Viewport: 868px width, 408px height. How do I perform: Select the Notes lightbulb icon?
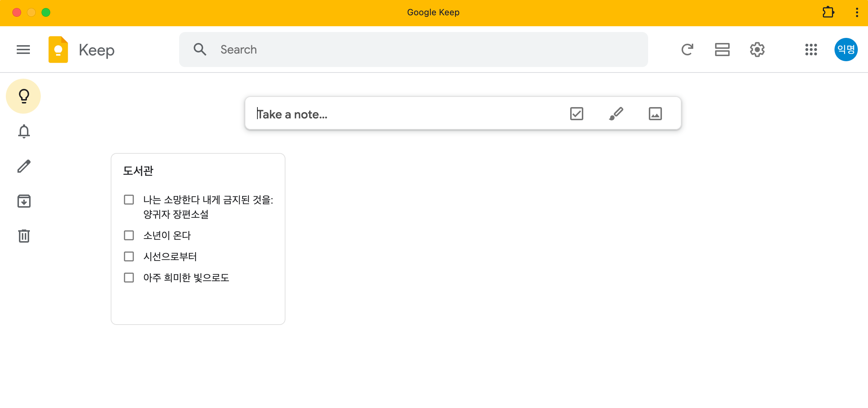point(23,96)
